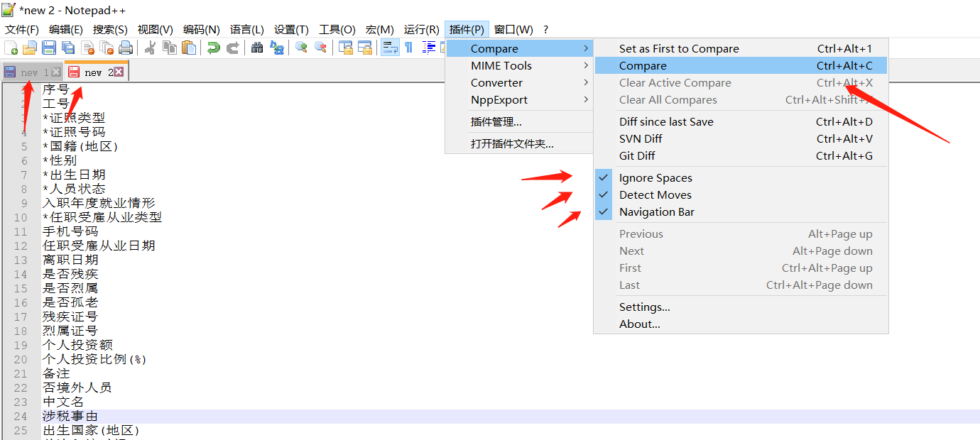The image size is (980, 440).
Task: Open Compare About... entry
Action: click(x=741, y=324)
